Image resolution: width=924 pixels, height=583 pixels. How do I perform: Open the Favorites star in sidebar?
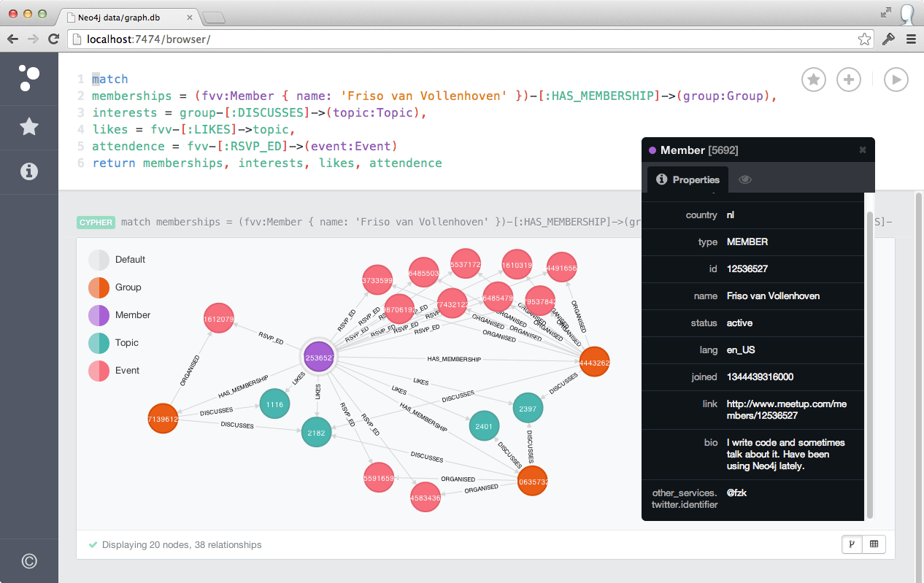tap(28, 127)
